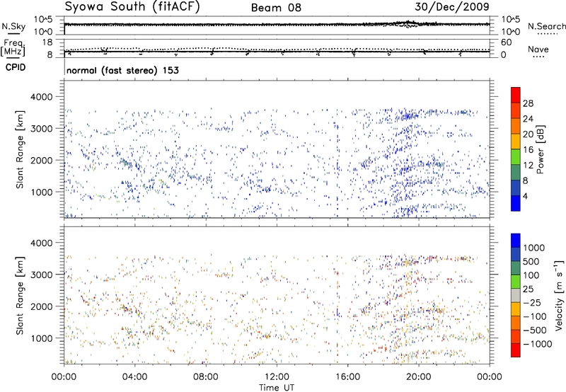This screenshot has width=566, height=392.
Task: Click the '18' frequency axis tick
Action: point(47,42)
